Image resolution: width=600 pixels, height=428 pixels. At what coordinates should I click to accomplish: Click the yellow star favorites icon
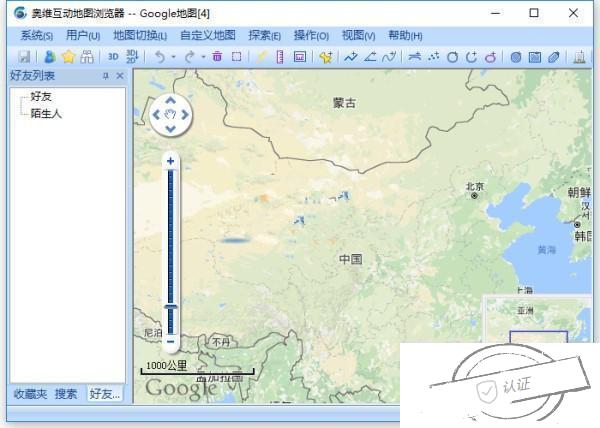68,57
